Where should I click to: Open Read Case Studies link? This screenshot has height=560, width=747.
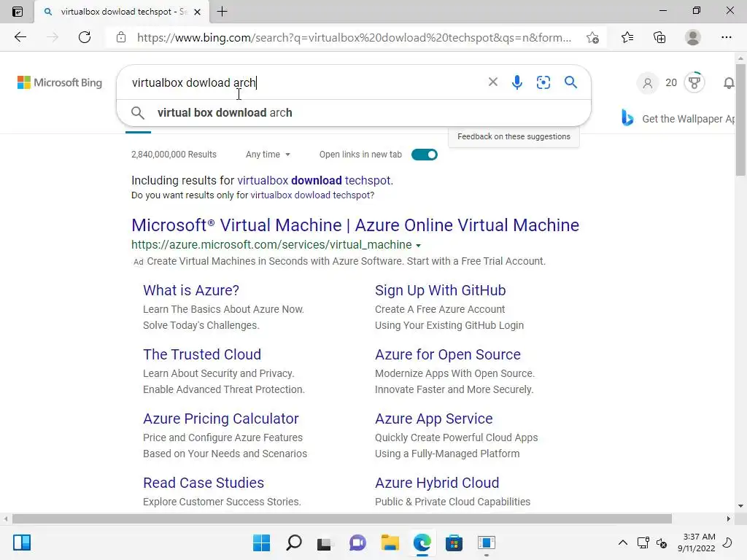click(x=204, y=483)
